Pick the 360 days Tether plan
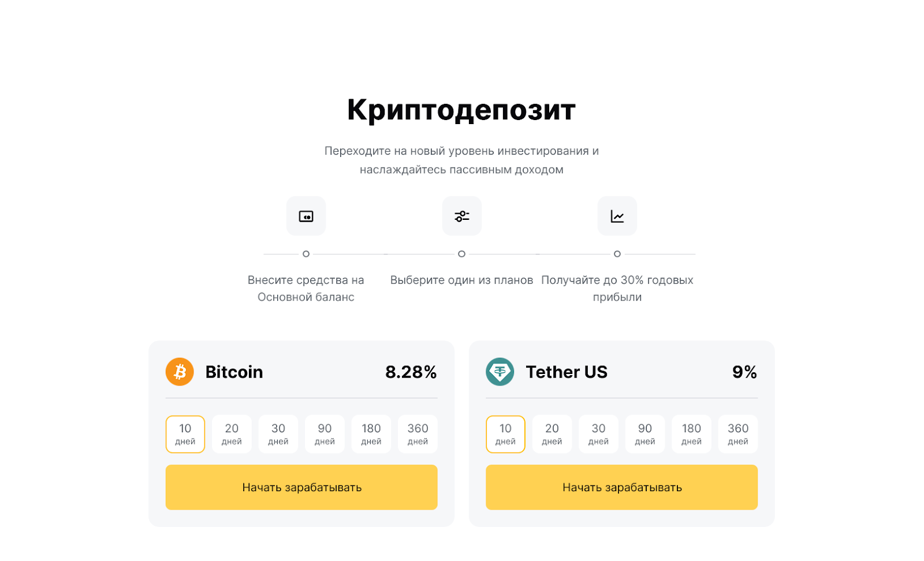This screenshot has width=924, height=561. coord(738,434)
